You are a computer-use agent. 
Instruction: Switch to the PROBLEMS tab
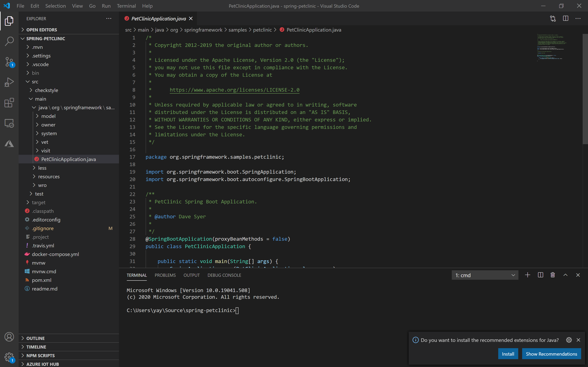pyautogui.click(x=165, y=275)
